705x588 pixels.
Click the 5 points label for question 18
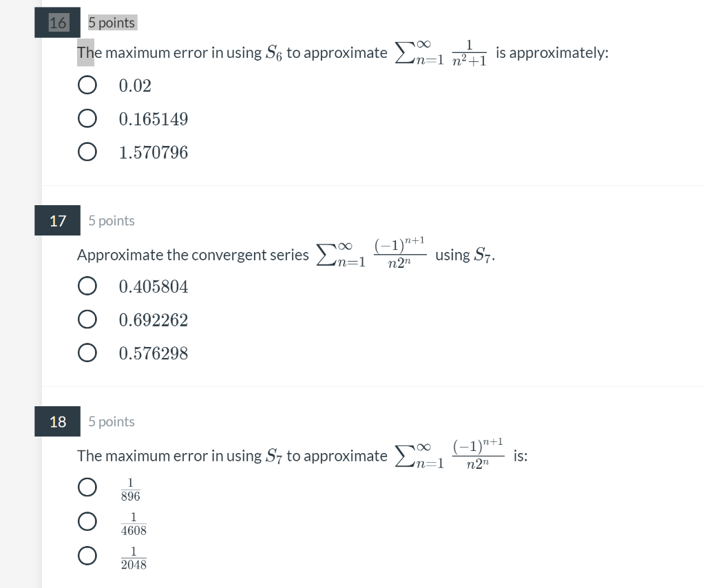coord(111,421)
